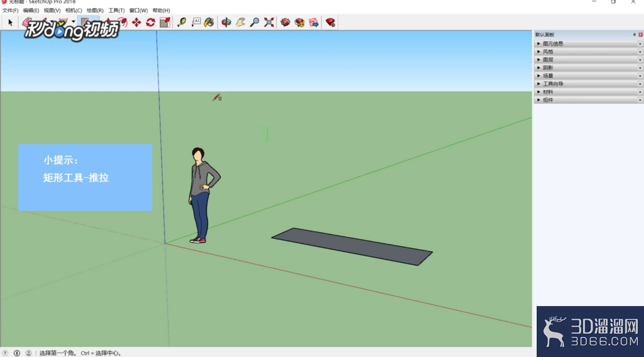Select the Scale tool
The image size is (644, 357).
(x=165, y=22)
